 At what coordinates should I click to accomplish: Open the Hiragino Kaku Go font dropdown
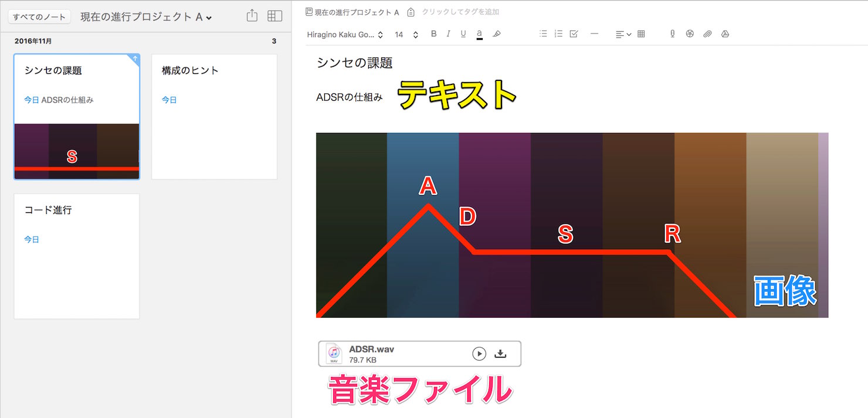tap(345, 35)
